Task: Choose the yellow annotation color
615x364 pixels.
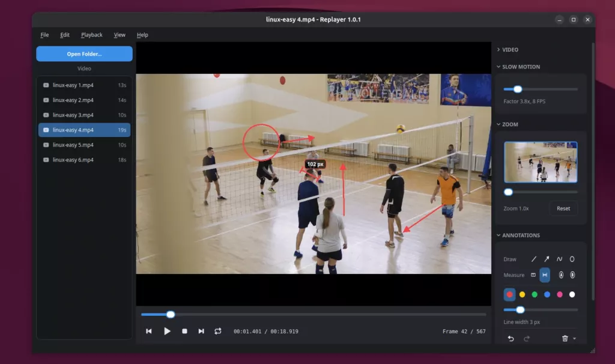Action: tap(522, 294)
